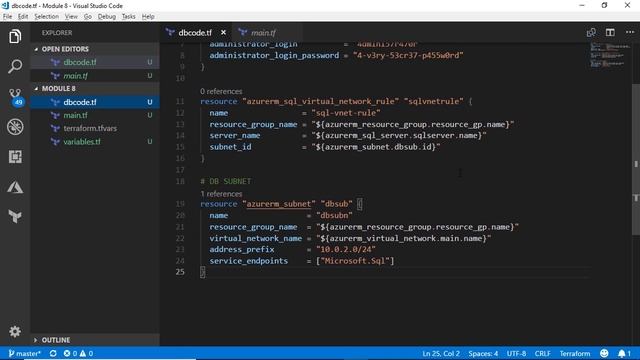The image size is (640, 360).
Task: Click the open changes icon in editor toolbar
Action: pos(591,33)
